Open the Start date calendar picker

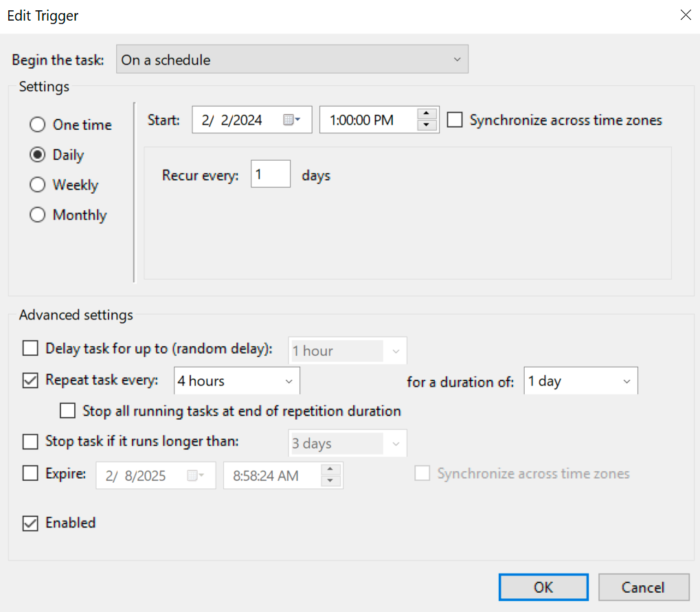[x=291, y=120]
